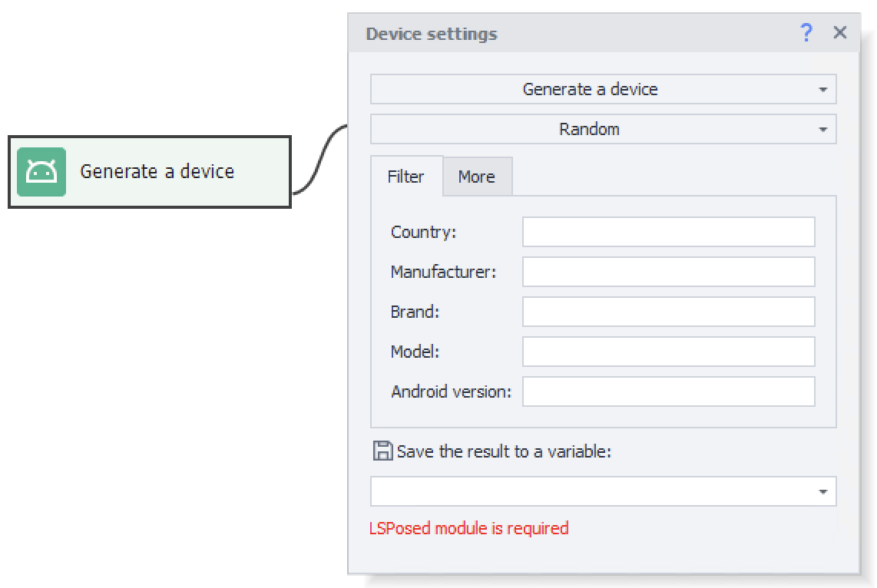The height and width of the screenshot is (588, 877).
Task: Click inside the Country field
Action: 668,232
